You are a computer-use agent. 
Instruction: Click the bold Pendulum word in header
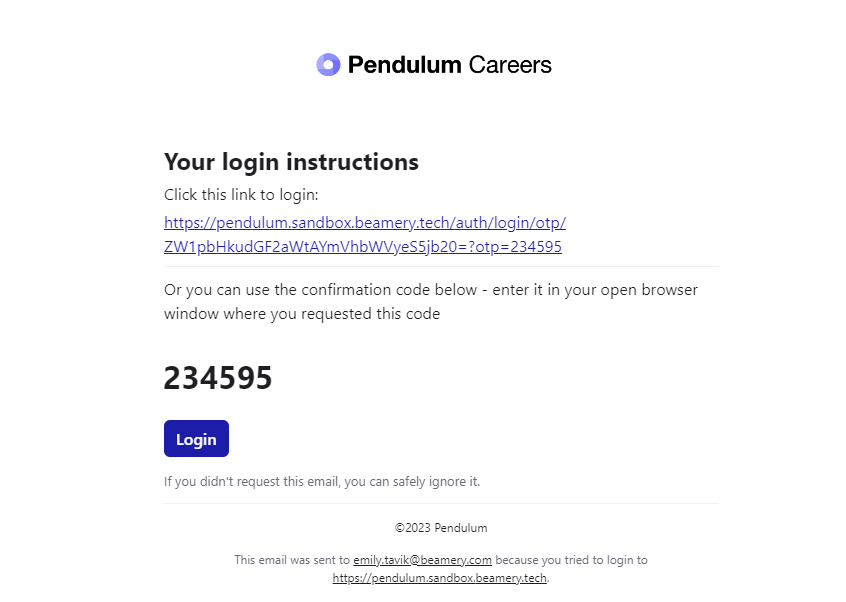coord(404,65)
